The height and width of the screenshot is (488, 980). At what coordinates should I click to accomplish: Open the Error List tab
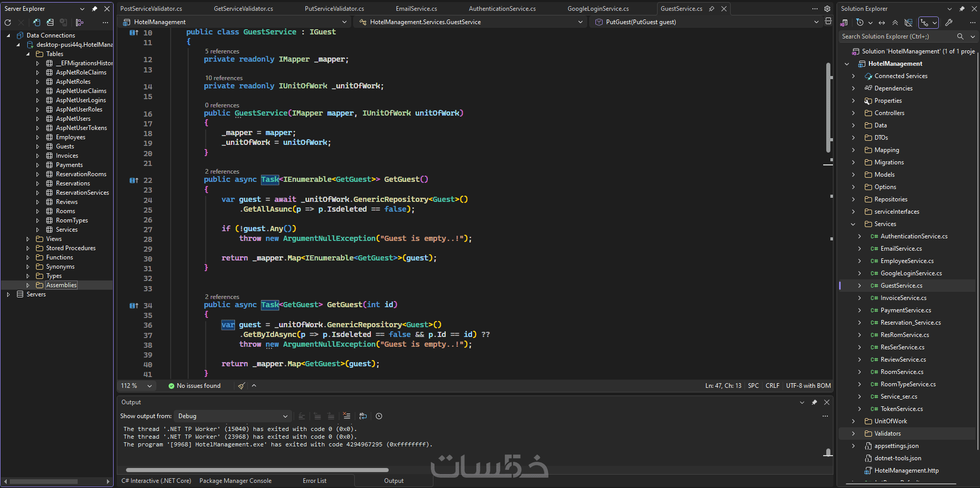315,481
